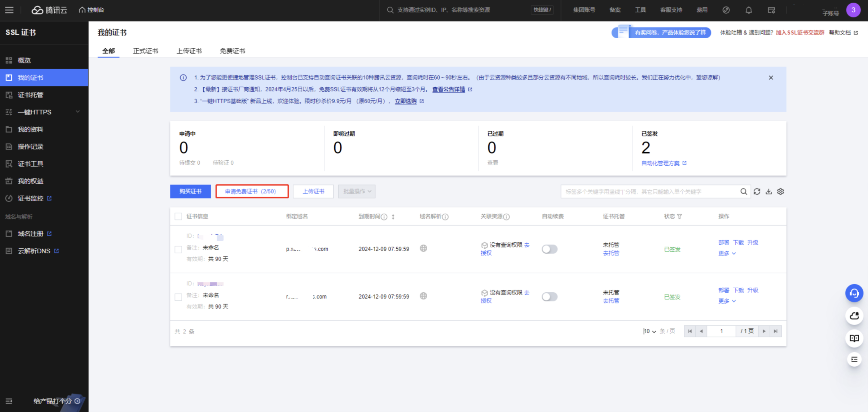Open the 批量操作 dropdown
This screenshot has width=868, height=412.
pos(357,191)
